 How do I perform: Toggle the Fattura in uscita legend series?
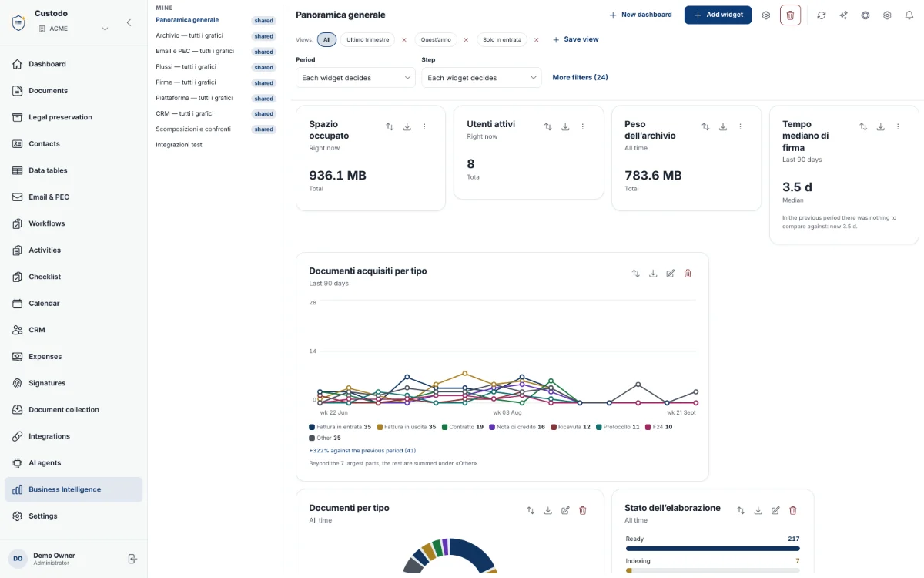(407, 427)
